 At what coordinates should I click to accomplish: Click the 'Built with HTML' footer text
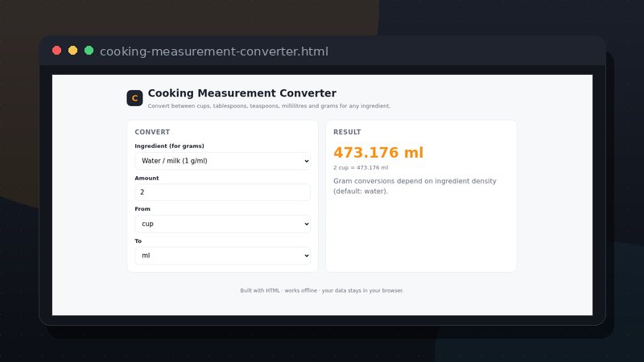pyautogui.click(x=322, y=290)
